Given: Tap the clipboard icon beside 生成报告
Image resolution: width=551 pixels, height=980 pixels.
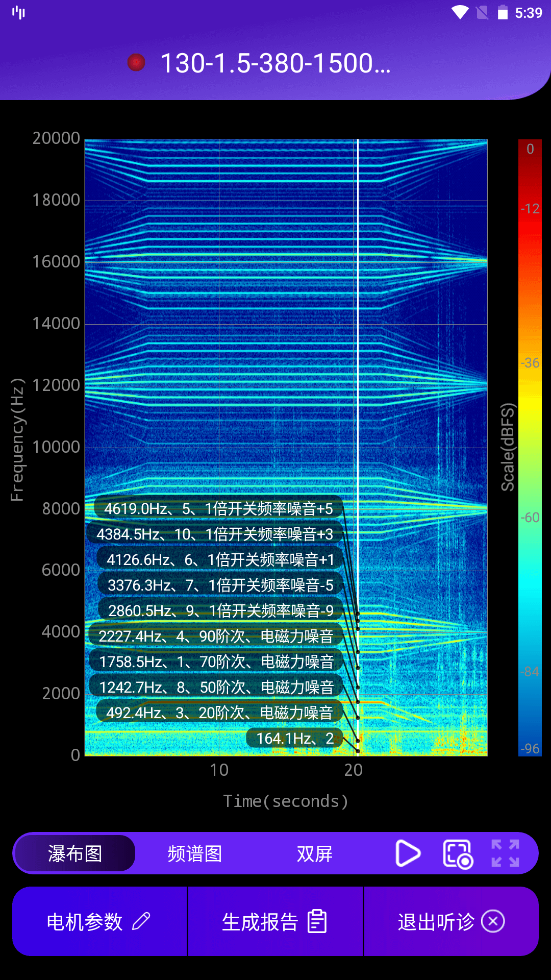Looking at the screenshot, I should pos(317,922).
